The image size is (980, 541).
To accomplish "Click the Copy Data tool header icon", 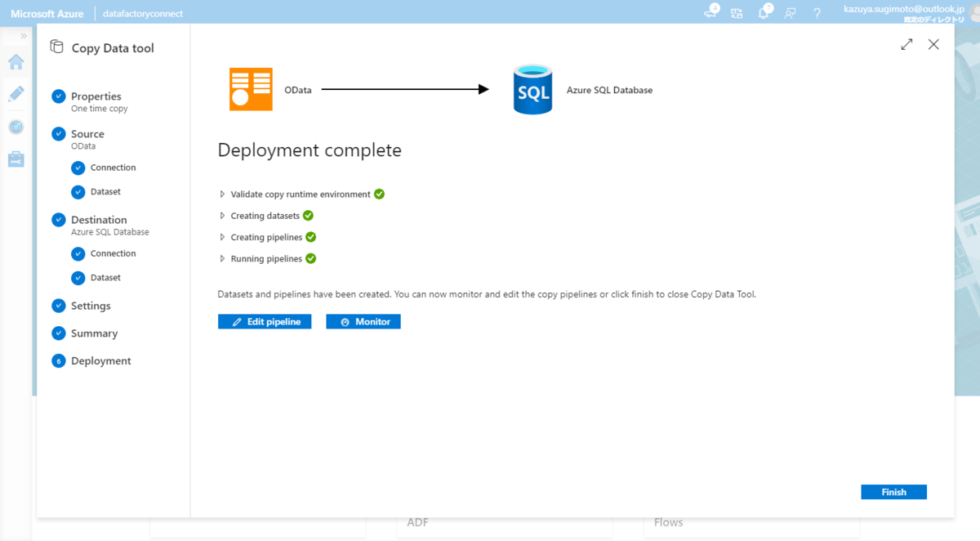I will (x=56, y=47).
